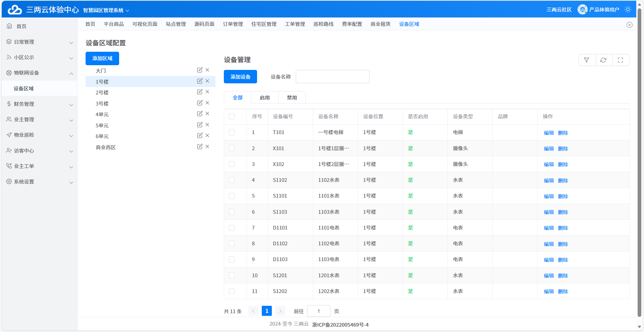Check the checkbox for device T101

pyautogui.click(x=232, y=132)
